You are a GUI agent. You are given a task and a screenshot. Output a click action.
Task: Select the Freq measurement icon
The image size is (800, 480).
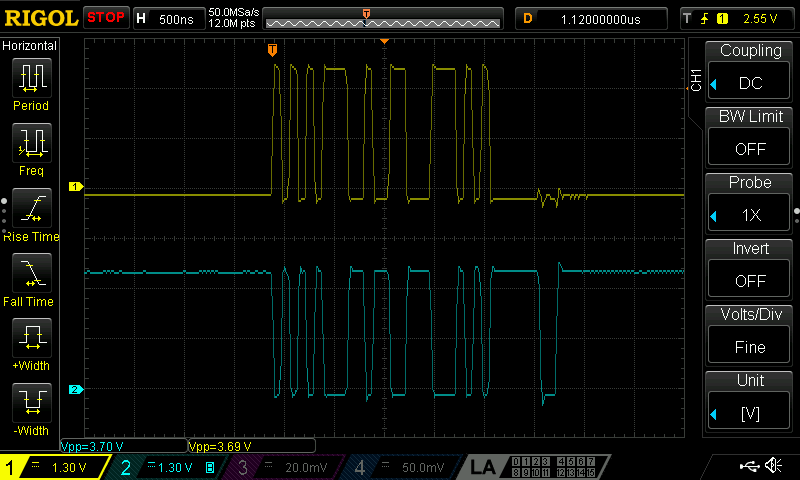tap(32, 142)
